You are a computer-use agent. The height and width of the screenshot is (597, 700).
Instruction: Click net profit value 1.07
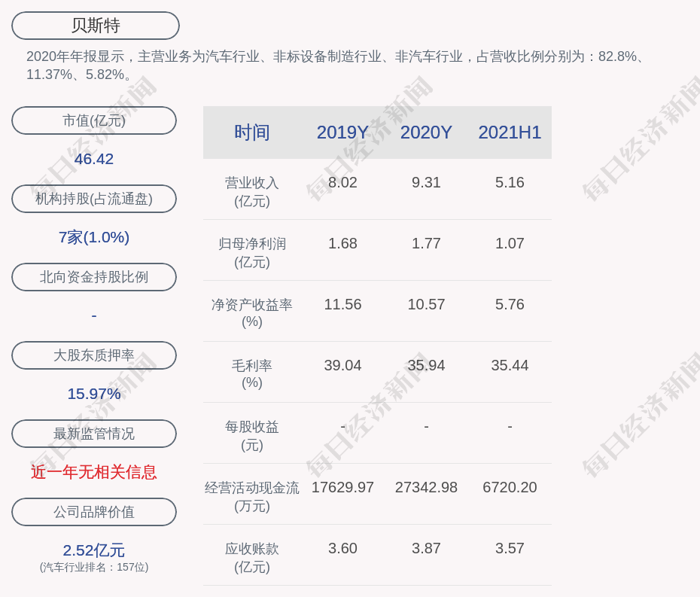[x=510, y=243]
